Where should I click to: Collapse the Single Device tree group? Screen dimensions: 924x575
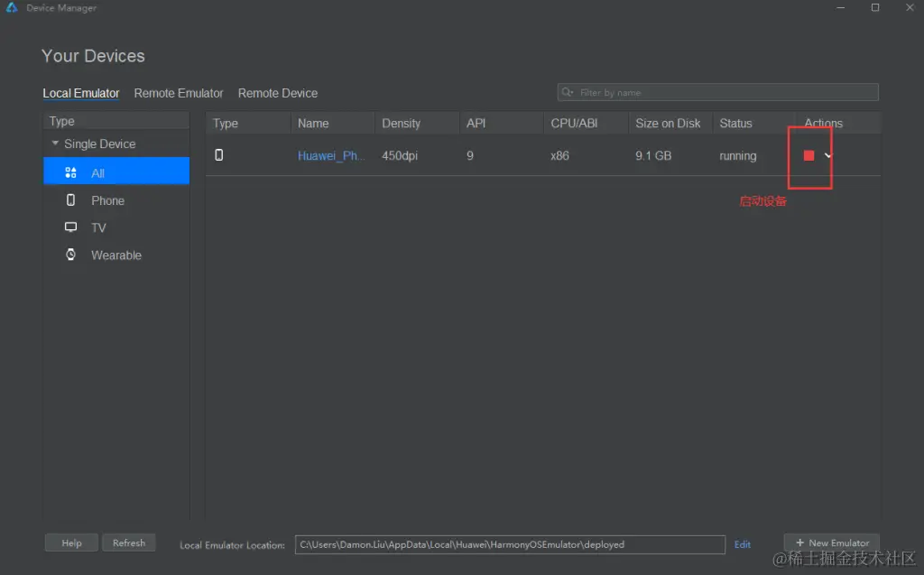coord(55,144)
